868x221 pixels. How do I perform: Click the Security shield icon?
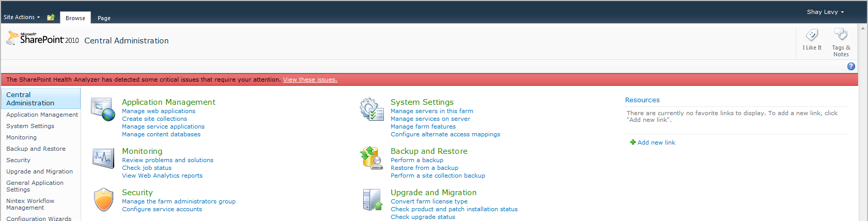point(103,200)
